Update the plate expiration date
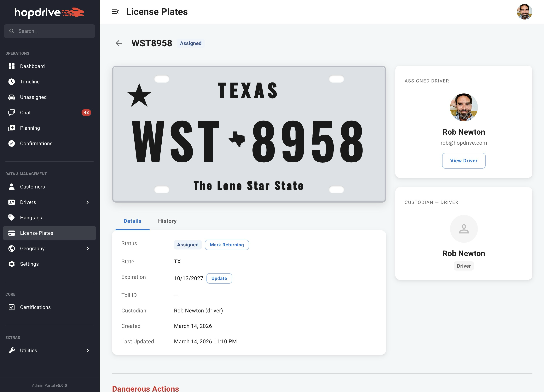 (219, 278)
